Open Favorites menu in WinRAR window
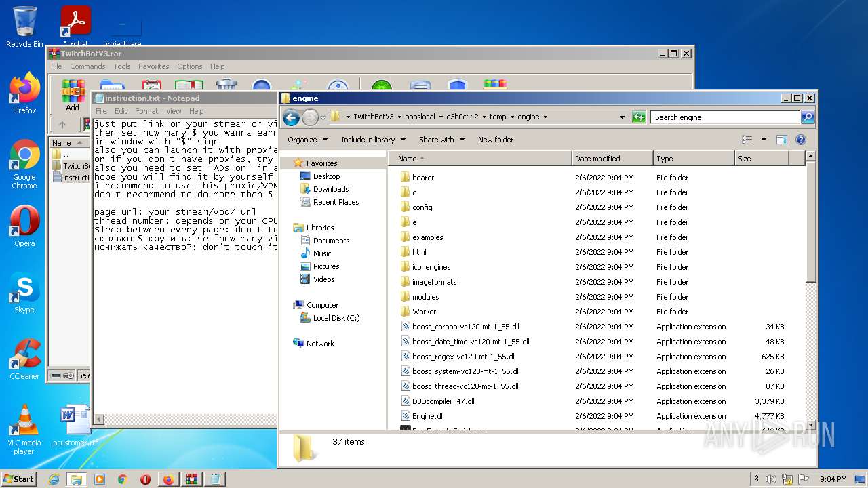 tap(154, 66)
